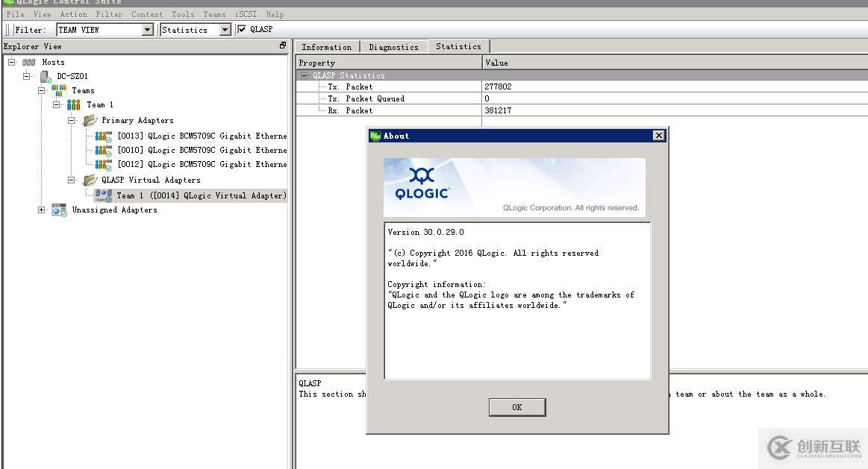This screenshot has width=868, height=469.
Task: Open the iSCSI menu
Action: [246, 14]
